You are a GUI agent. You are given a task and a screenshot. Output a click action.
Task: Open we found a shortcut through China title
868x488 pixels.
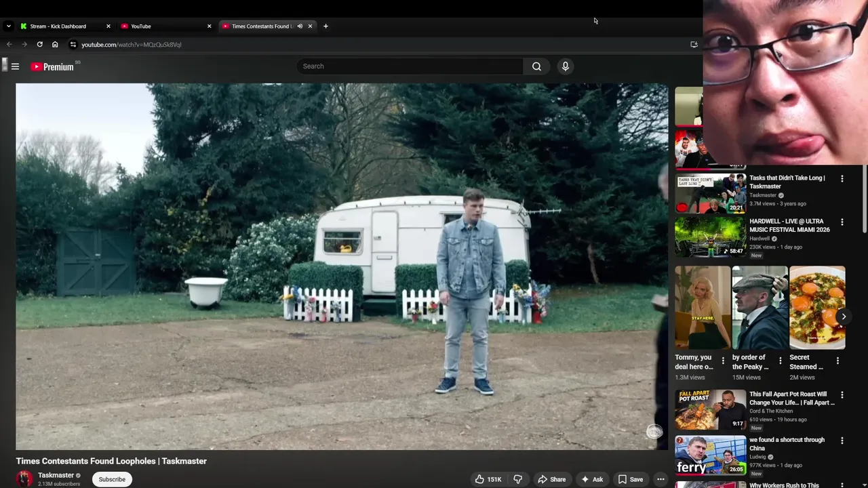point(787,444)
